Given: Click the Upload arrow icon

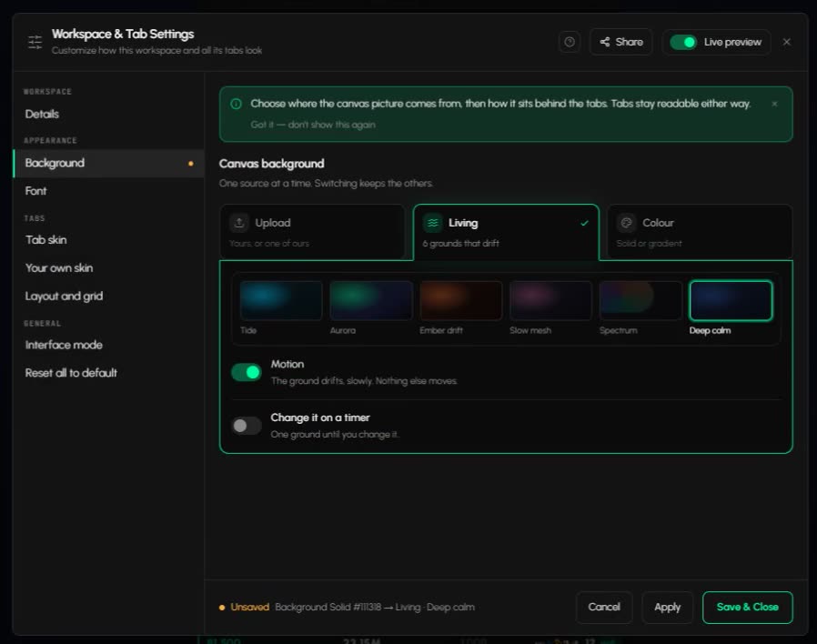Looking at the screenshot, I should coord(239,223).
